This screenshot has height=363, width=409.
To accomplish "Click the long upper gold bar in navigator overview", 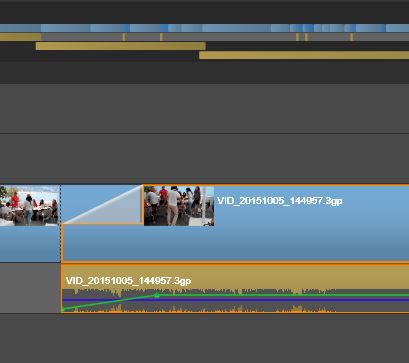I will [x=120, y=46].
